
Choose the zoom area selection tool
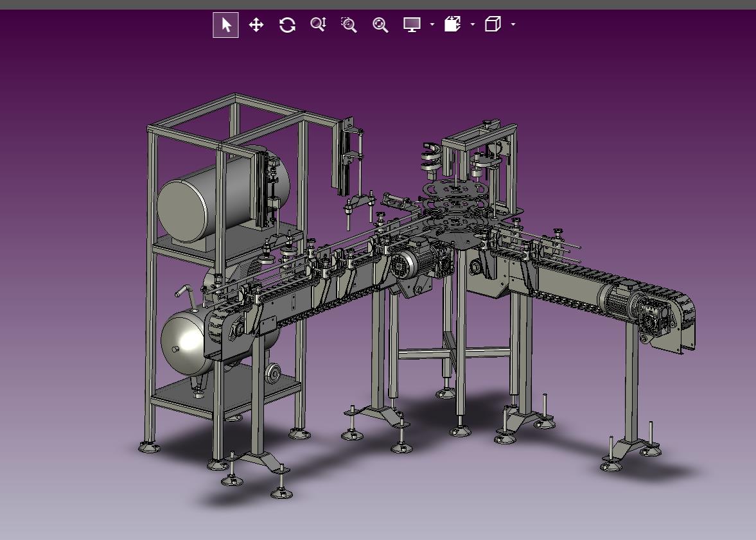[x=349, y=24]
